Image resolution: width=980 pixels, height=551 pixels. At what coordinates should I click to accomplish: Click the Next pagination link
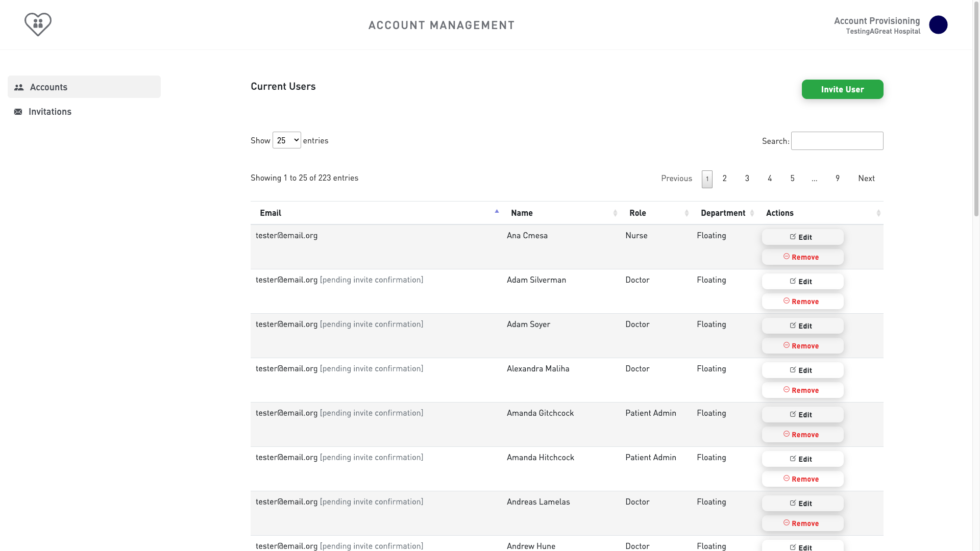[866, 179]
